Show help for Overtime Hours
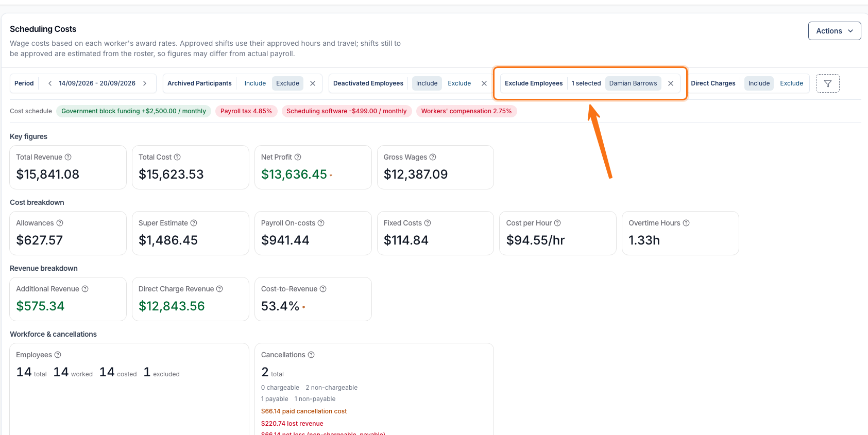Screen dimensions: 868x435 [686, 223]
